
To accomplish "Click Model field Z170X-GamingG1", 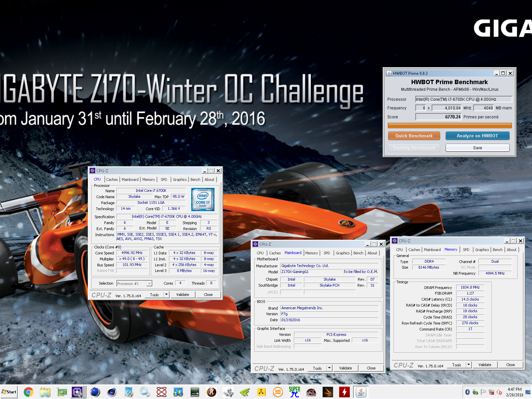I will click(x=312, y=272).
